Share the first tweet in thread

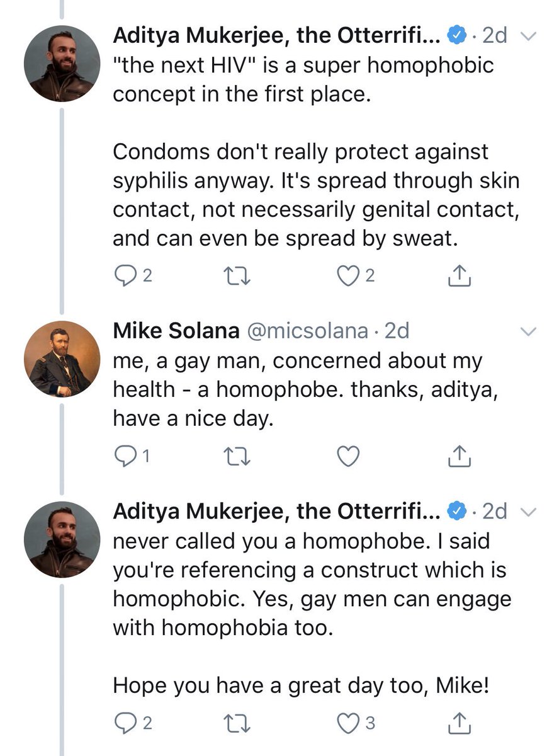pyautogui.click(x=460, y=275)
